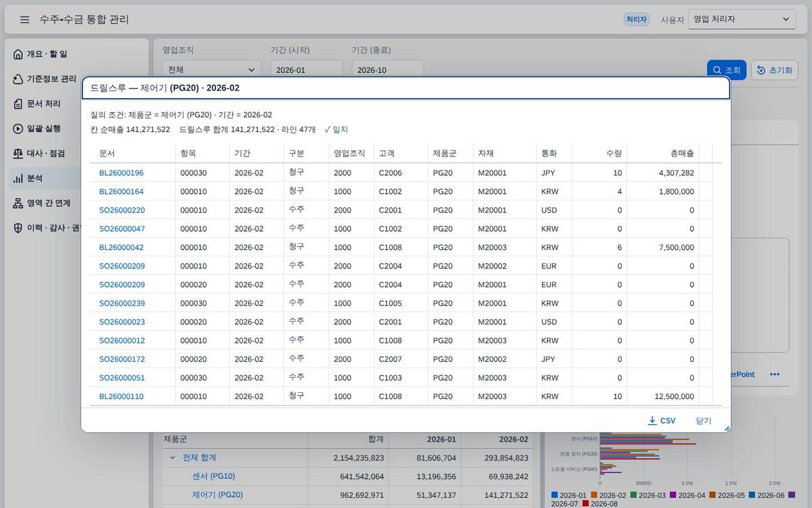Sort by the 총매출 column header

click(x=663, y=153)
